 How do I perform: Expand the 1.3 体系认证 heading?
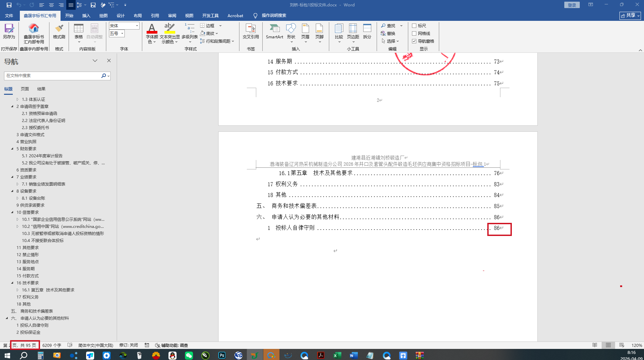pyautogui.click(x=17, y=99)
